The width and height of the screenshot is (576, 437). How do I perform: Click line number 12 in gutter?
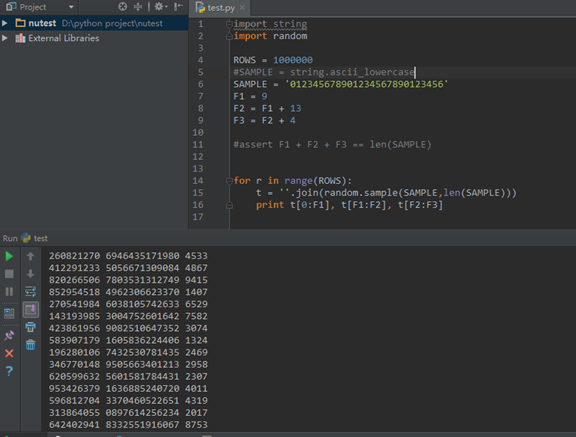198,157
